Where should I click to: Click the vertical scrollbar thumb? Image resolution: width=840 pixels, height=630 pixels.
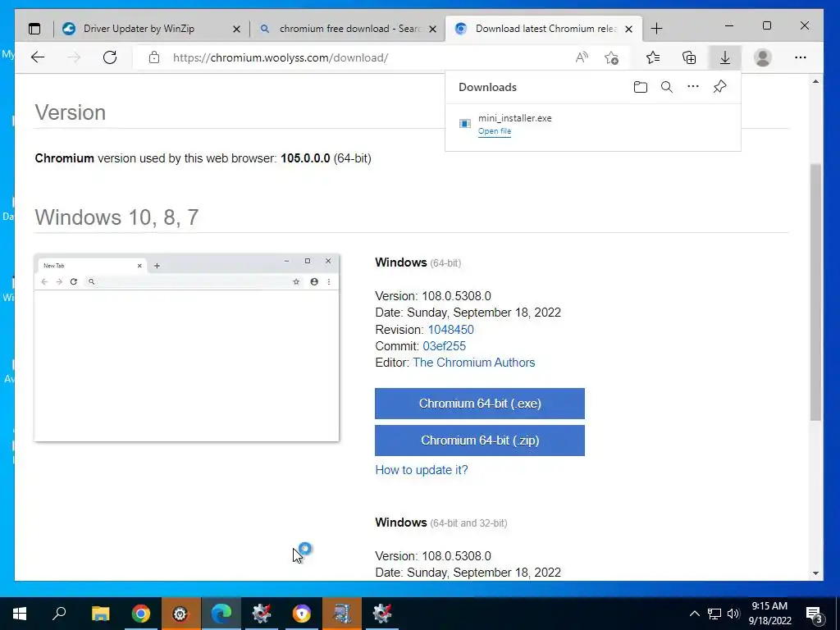(815, 292)
